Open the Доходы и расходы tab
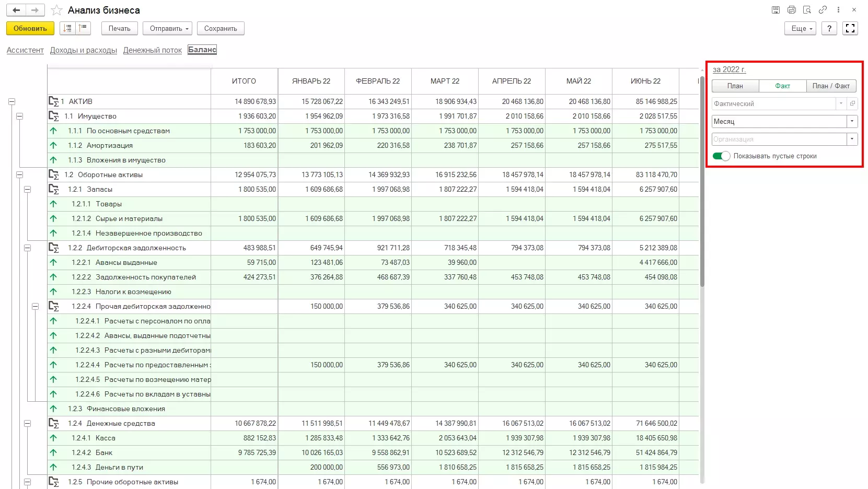This screenshot has width=868, height=489. pyautogui.click(x=84, y=50)
